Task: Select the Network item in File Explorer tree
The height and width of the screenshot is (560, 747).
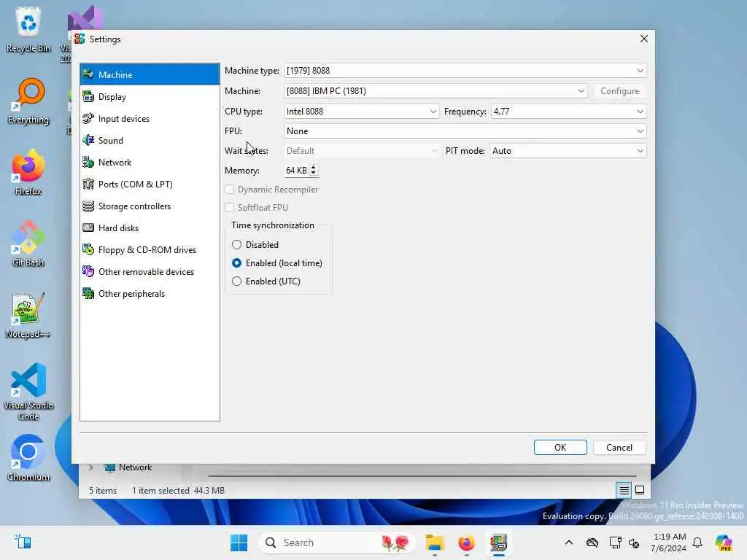Action: (135, 467)
